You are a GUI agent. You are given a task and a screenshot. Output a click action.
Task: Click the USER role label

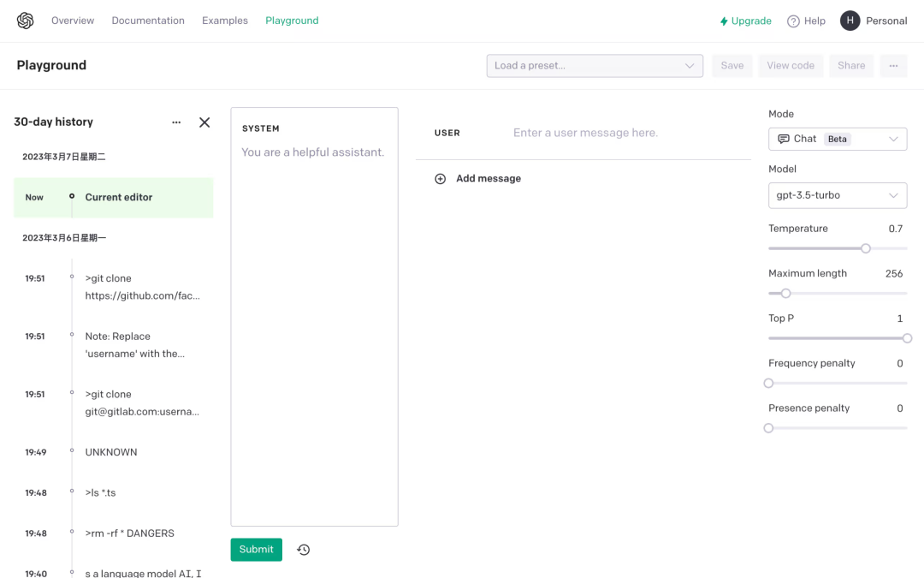pos(447,134)
